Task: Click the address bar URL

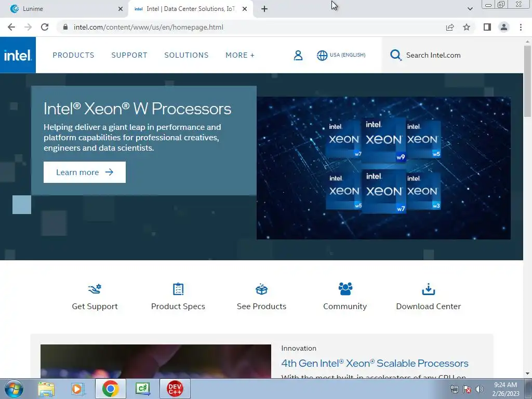Action: coord(148,27)
